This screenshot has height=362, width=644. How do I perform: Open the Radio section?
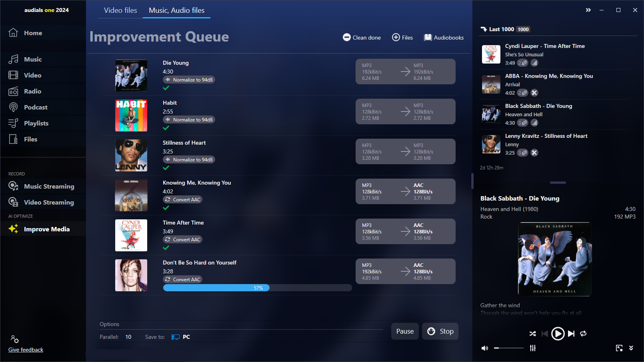coord(43,91)
